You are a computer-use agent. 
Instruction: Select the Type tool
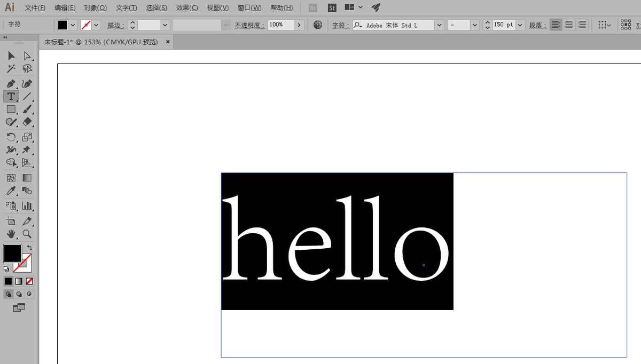[x=11, y=97]
